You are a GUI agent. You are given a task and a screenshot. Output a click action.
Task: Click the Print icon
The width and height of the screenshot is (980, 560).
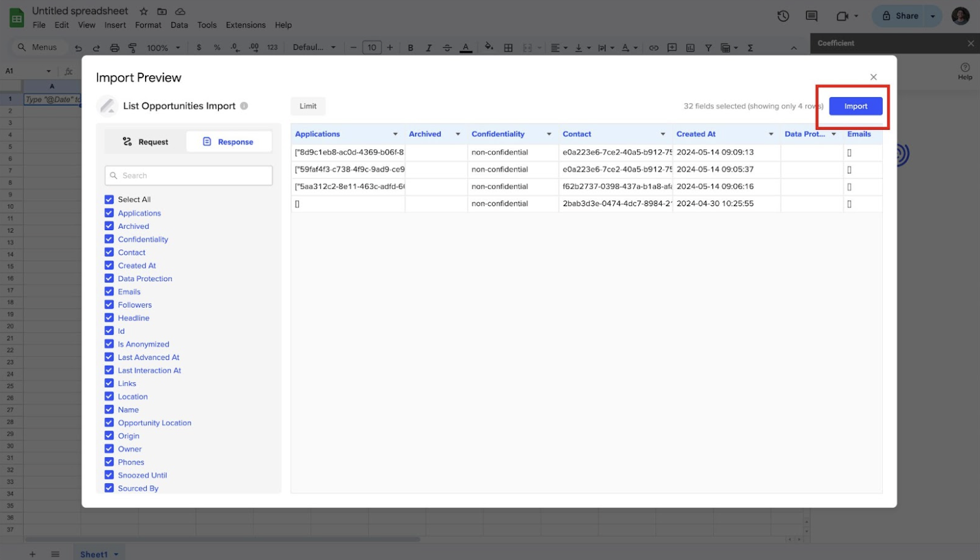click(115, 48)
